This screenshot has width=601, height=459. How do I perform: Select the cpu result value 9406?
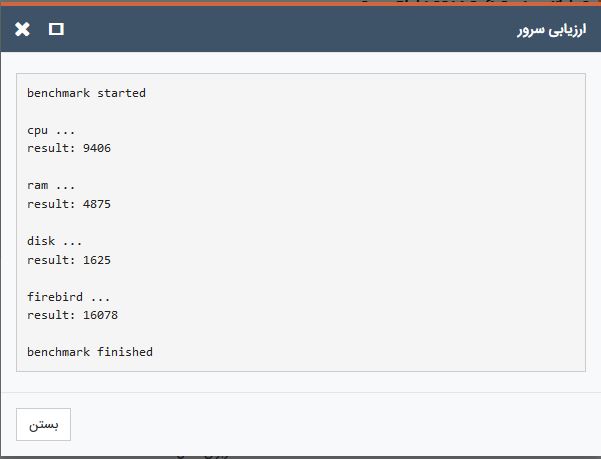[x=97, y=148]
